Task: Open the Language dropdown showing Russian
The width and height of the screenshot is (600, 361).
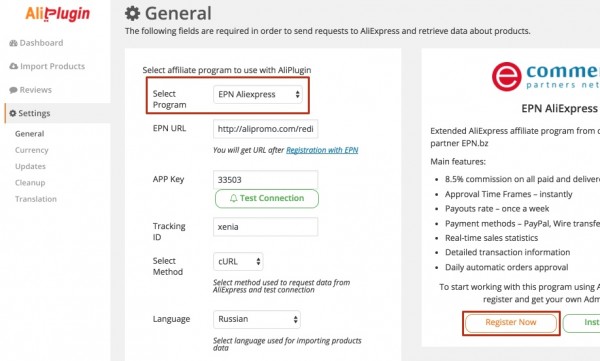Action: tap(257, 319)
